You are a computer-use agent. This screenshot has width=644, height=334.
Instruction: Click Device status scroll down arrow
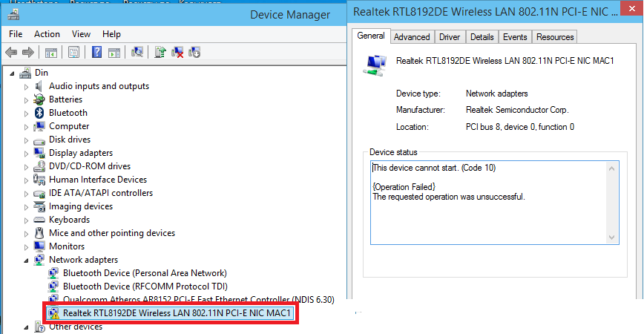[x=611, y=238]
